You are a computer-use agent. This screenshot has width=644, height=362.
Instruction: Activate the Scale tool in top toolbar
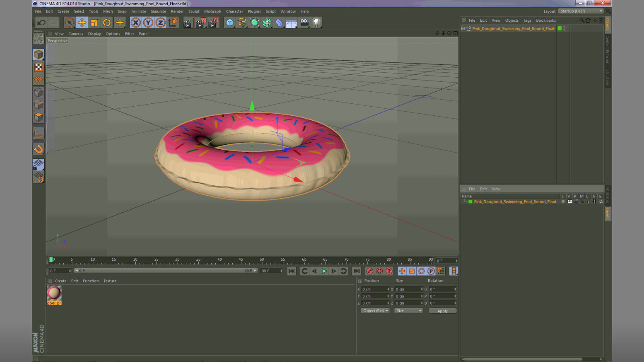click(x=94, y=23)
